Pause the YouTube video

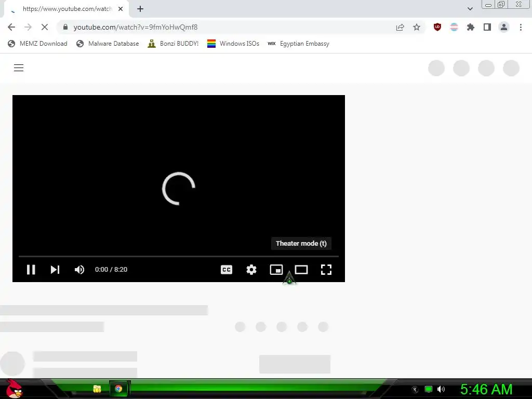pos(31,270)
